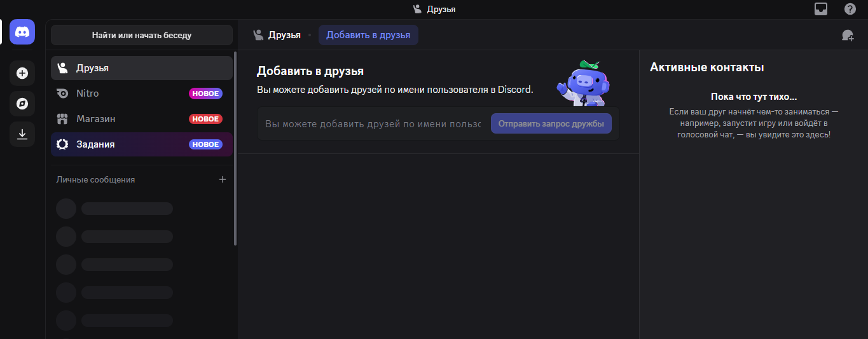The width and height of the screenshot is (868, 339).
Task: Open the Nitro sidebar entry
Action: 142,93
